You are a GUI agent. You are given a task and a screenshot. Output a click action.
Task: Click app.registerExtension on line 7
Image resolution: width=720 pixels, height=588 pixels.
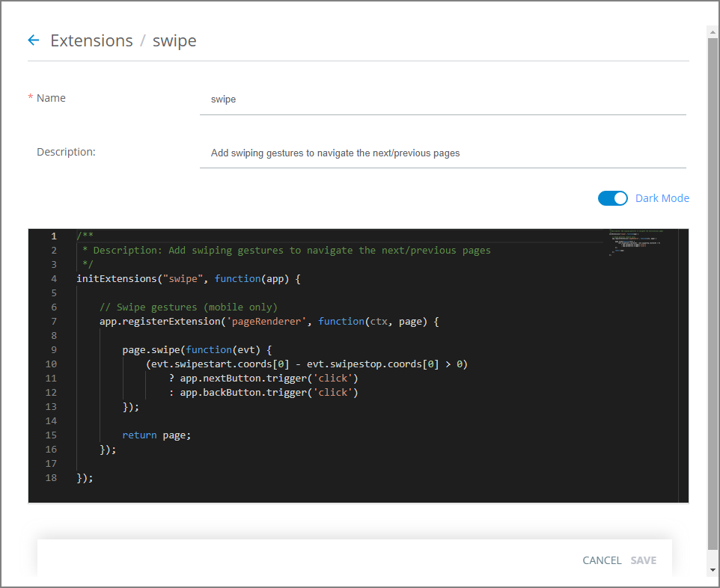coord(160,322)
